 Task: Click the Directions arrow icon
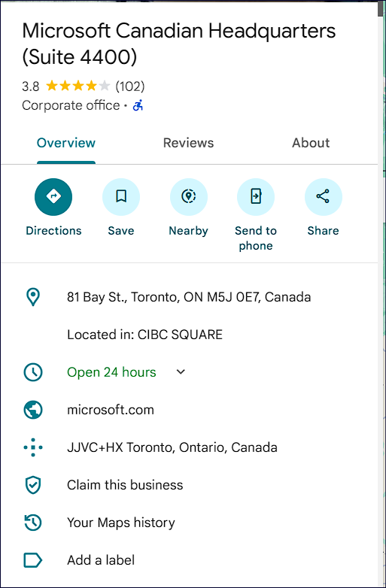point(53,196)
